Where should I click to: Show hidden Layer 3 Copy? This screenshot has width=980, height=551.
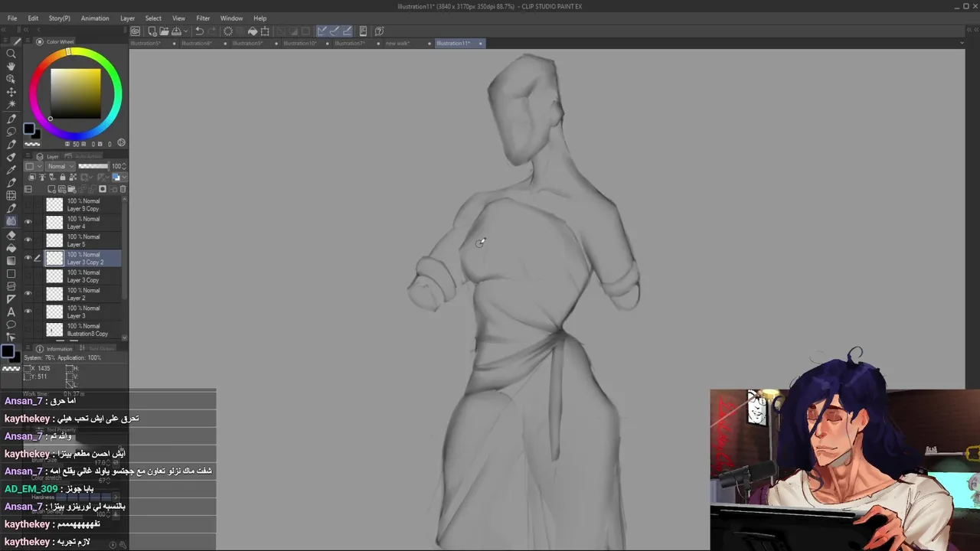pyautogui.click(x=28, y=276)
